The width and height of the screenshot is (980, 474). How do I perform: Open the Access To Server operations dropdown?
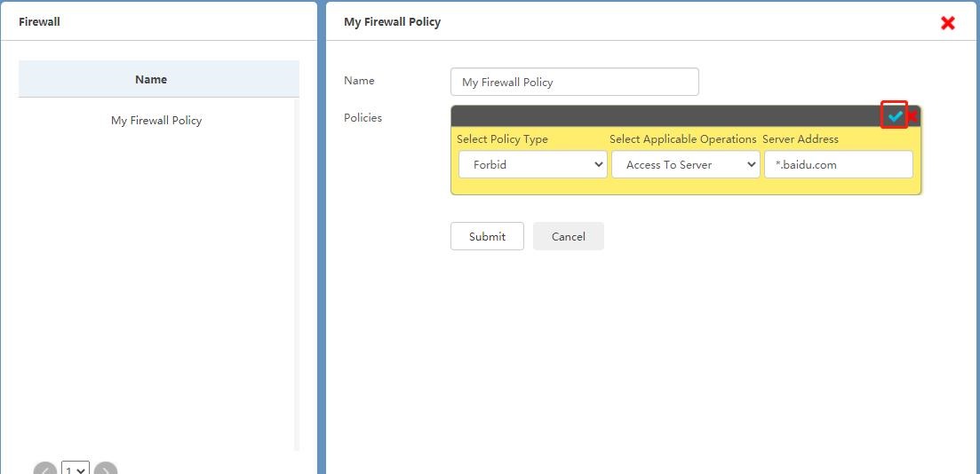(x=685, y=164)
